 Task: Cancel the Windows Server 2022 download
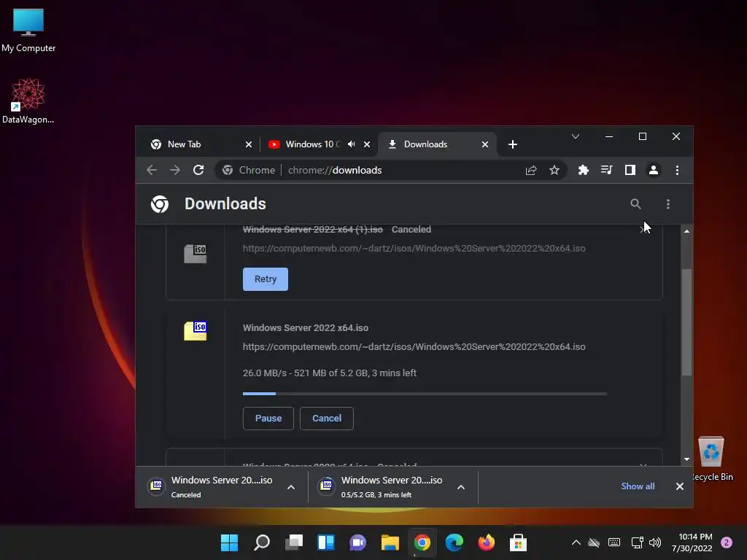(x=327, y=418)
